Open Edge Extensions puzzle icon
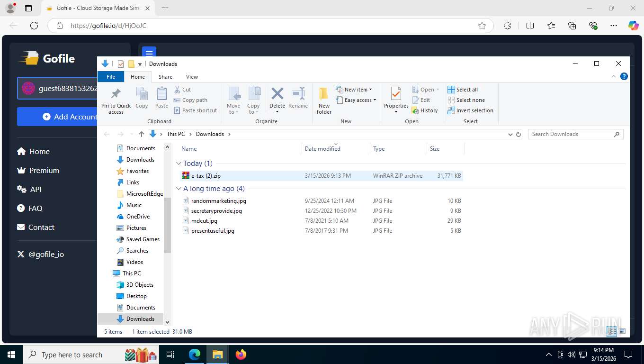The image size is (644, 364). [x=507, y=26]
